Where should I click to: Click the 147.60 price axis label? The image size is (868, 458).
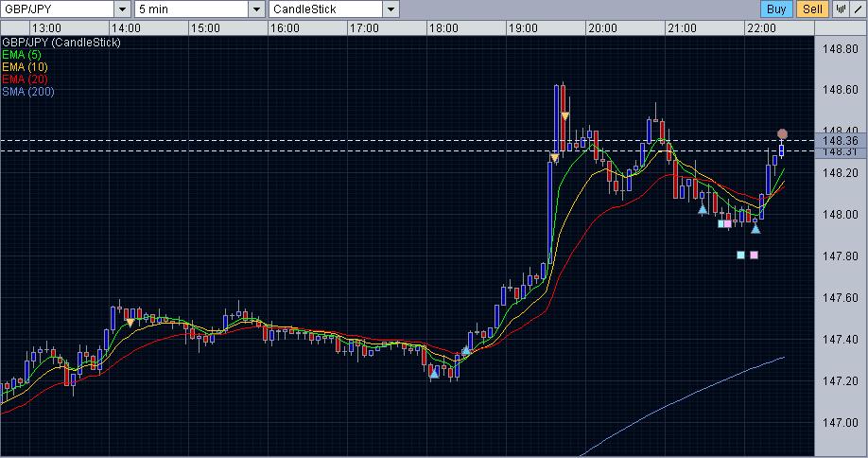pos(841,298)
